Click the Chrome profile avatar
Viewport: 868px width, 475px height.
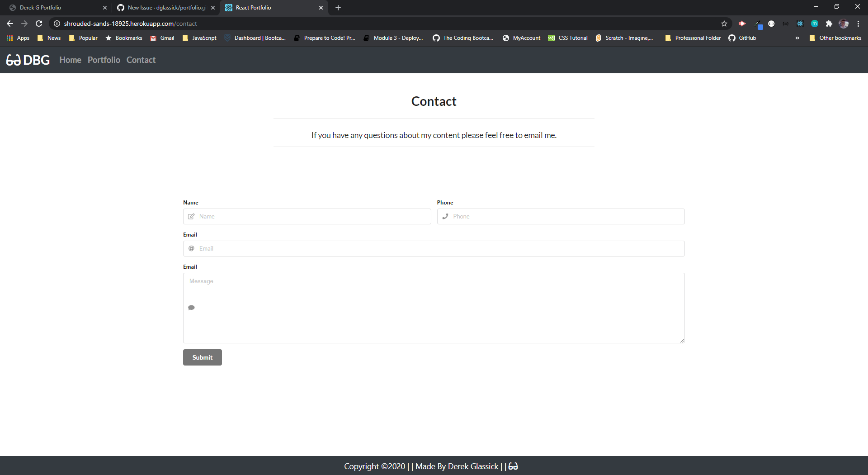[x=844, y=24]
